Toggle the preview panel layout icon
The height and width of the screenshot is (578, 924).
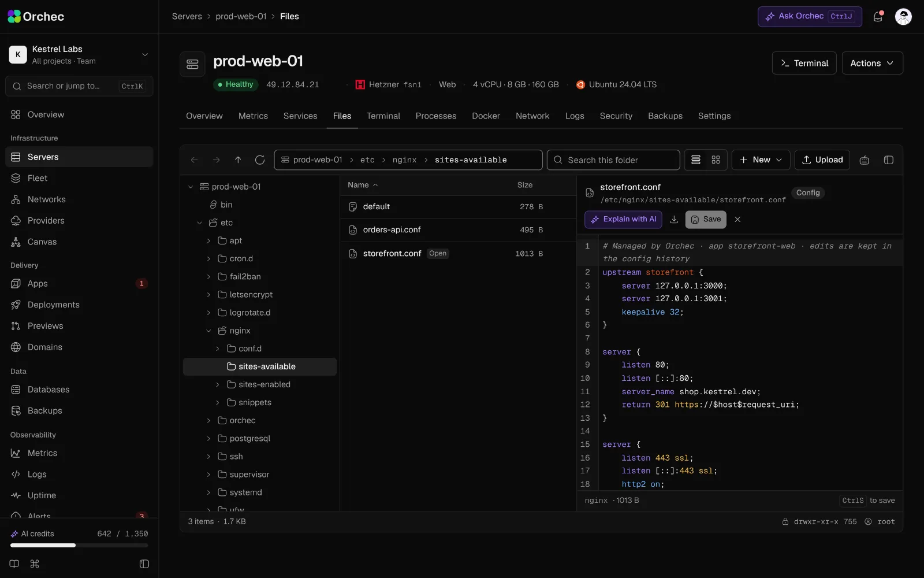[x=889, y=160]
